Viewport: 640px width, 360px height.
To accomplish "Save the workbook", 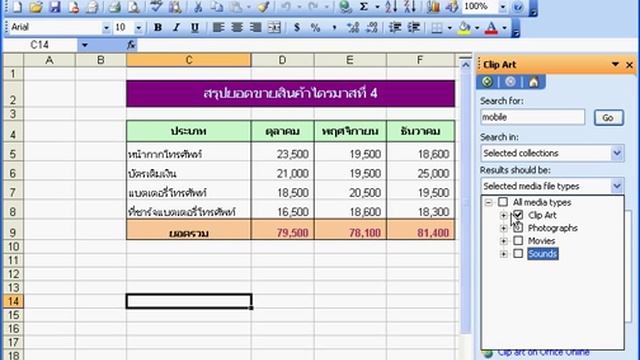I will point(55,7).
